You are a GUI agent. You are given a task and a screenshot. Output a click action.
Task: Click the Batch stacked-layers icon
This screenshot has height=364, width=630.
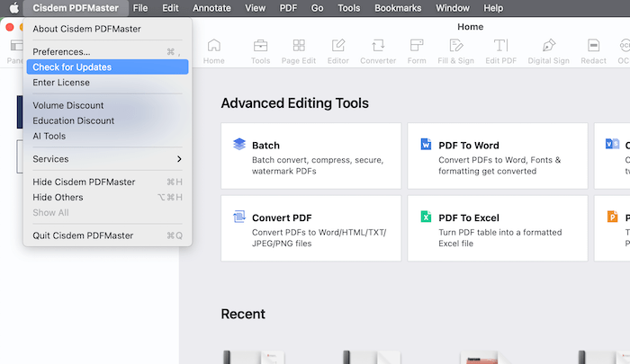[239, 144]
